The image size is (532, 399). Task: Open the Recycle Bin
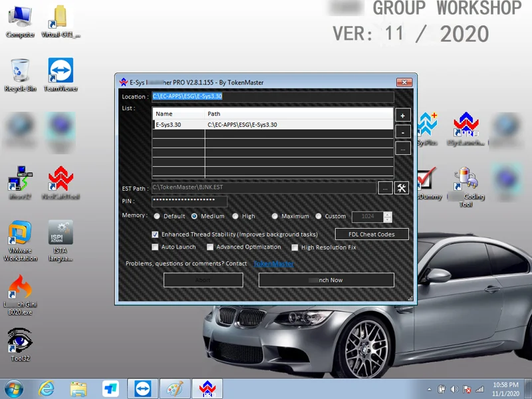[20, 75]
